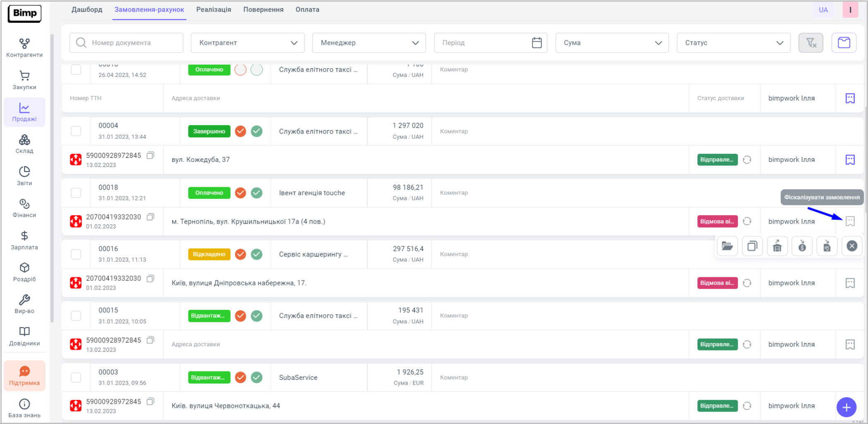Open the Склад warehouse section

24,144
